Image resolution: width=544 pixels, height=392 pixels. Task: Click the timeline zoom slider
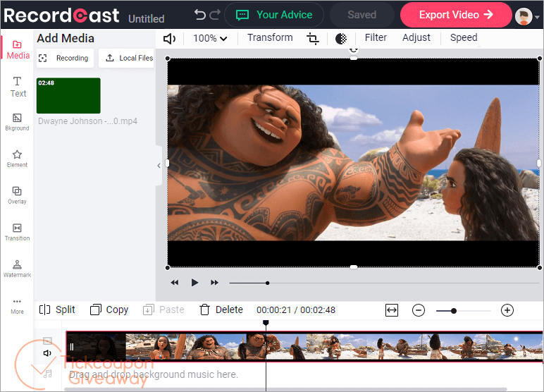point(464,311)
